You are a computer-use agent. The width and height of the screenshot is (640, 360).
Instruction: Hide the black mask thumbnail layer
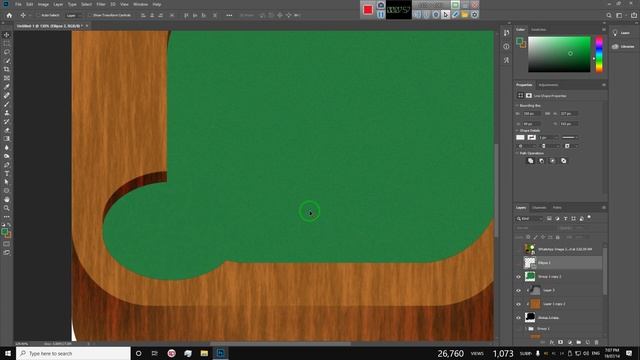tap(518, 318)
